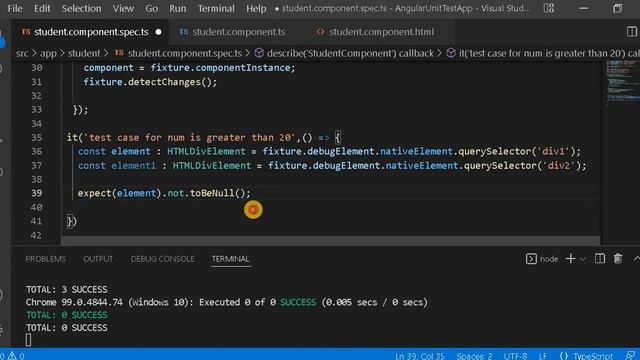Click 'LF' end-of-line in status bar
The height and width of the screenshot is (360, 640).
pos(542,356)
